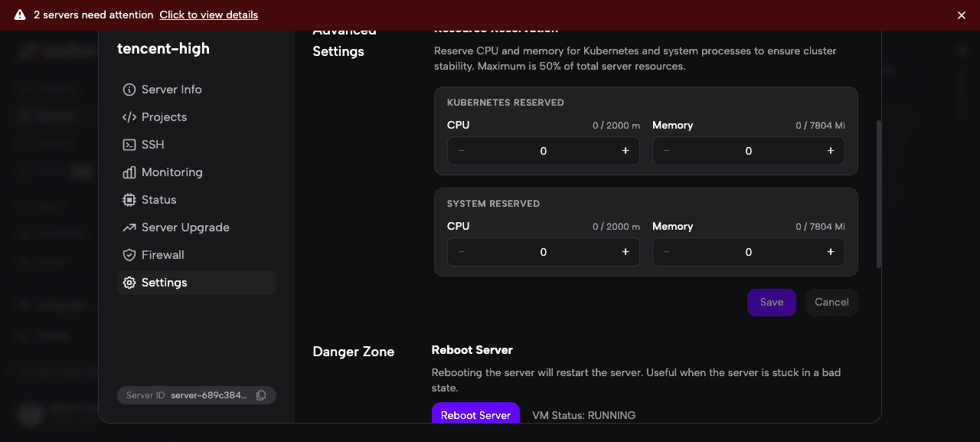Switch to the Firewall section
Viewport: 980px width, 442px height.
tap(162, 254)
